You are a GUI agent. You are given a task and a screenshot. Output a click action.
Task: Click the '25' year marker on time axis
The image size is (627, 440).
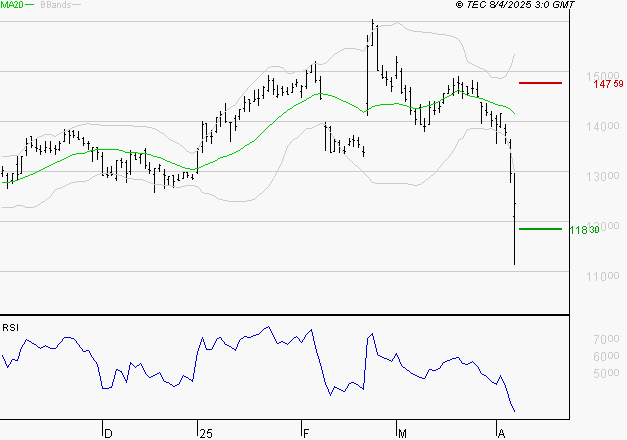click(205, 432)
